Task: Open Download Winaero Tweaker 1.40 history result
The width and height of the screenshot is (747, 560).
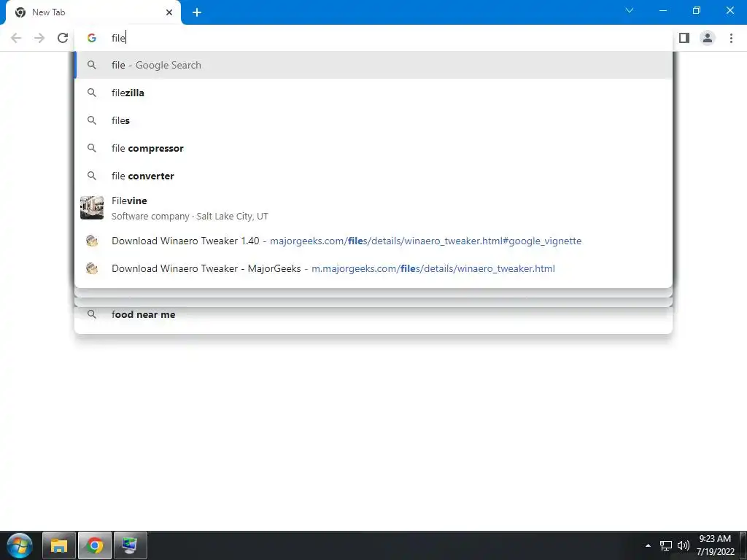Action: pos(373,241)
